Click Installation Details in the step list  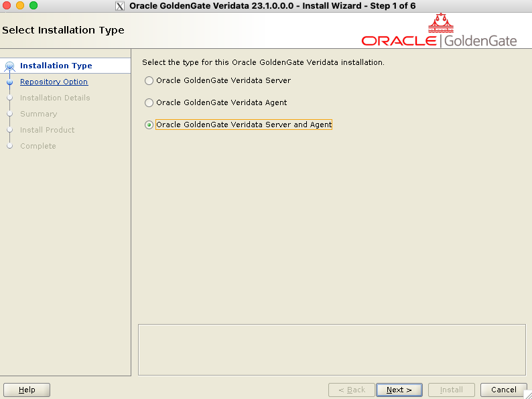click(x=55, y=98)
